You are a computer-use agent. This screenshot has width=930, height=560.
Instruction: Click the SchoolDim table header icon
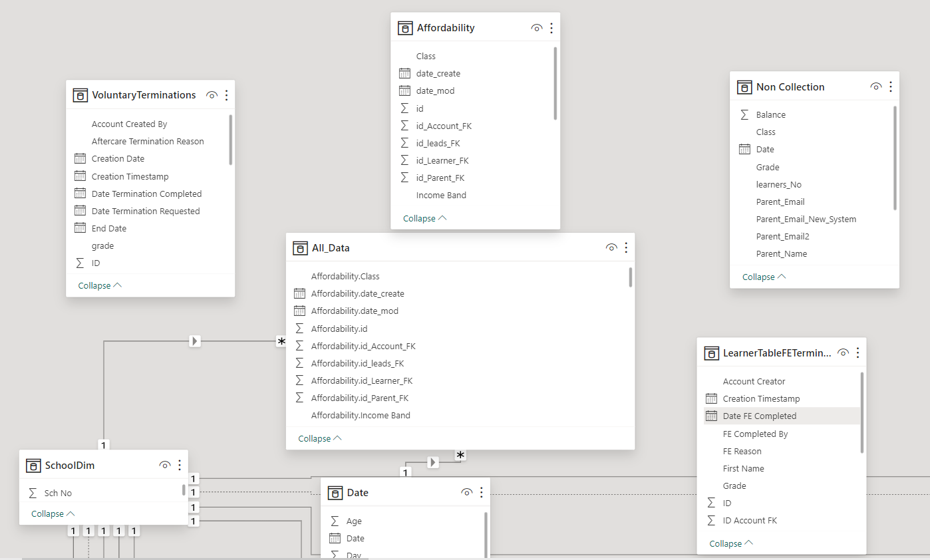click(33, 466)
